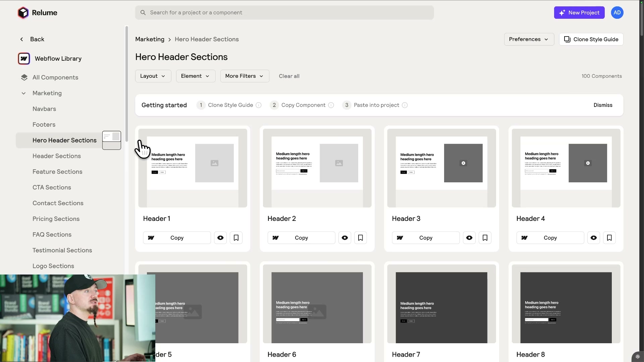Bookmark the Header 3 component
The width and height of the screenshot is (644, 362).
485,238
